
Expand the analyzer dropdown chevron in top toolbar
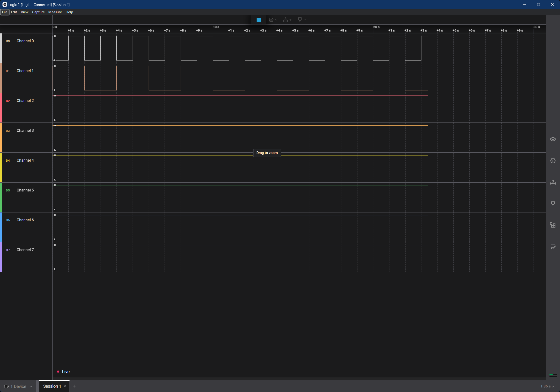[x=276, y=20]
